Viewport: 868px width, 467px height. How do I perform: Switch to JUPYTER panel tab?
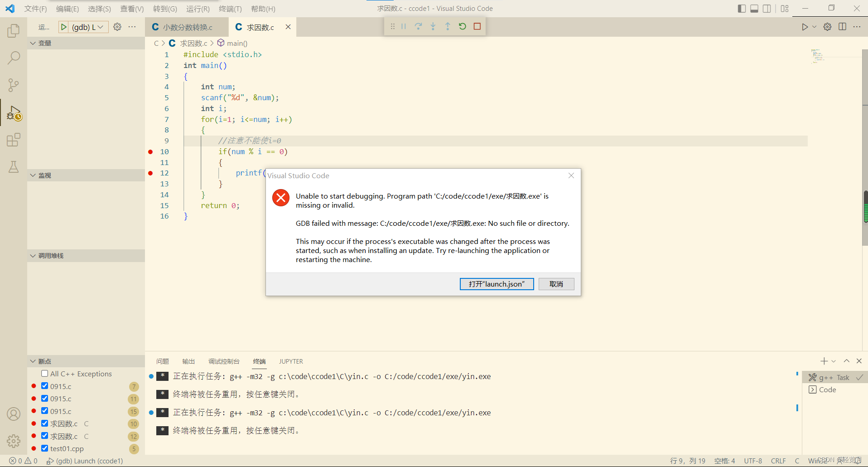291,361
